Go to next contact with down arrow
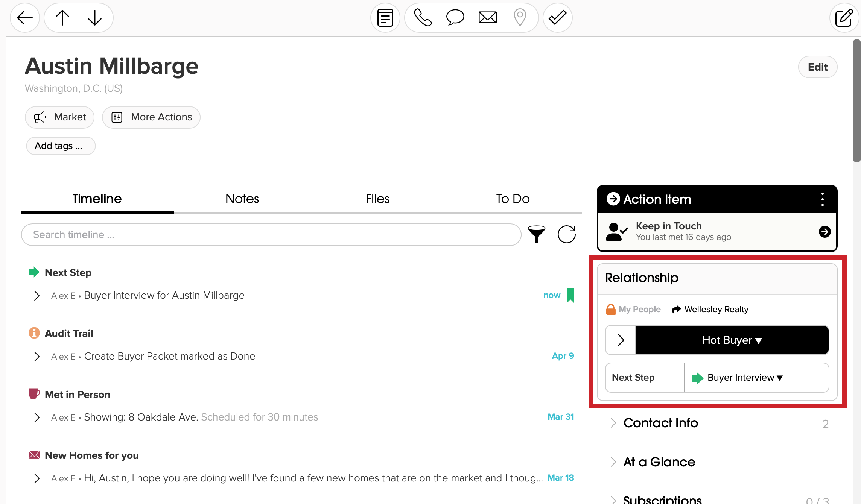Image resolution: width=861 pixels, height=504 pixels. [95, 18]
